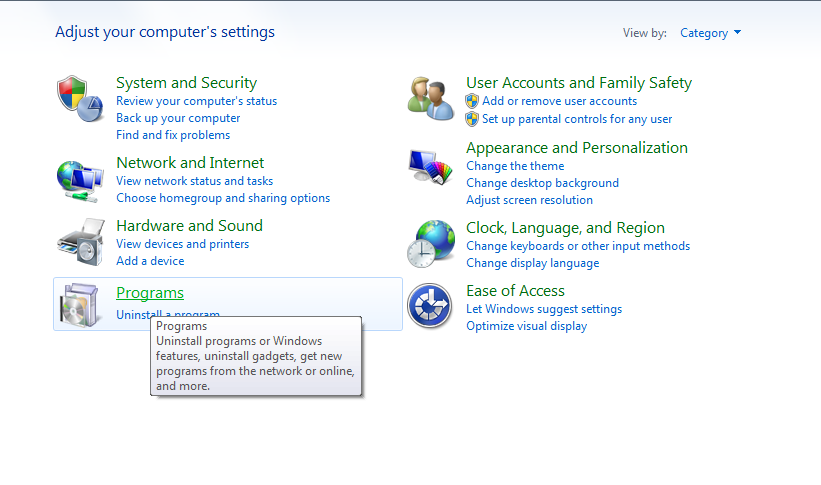821x485 pixels.
Task: Open System and Security heading
Action: point(186,83)
